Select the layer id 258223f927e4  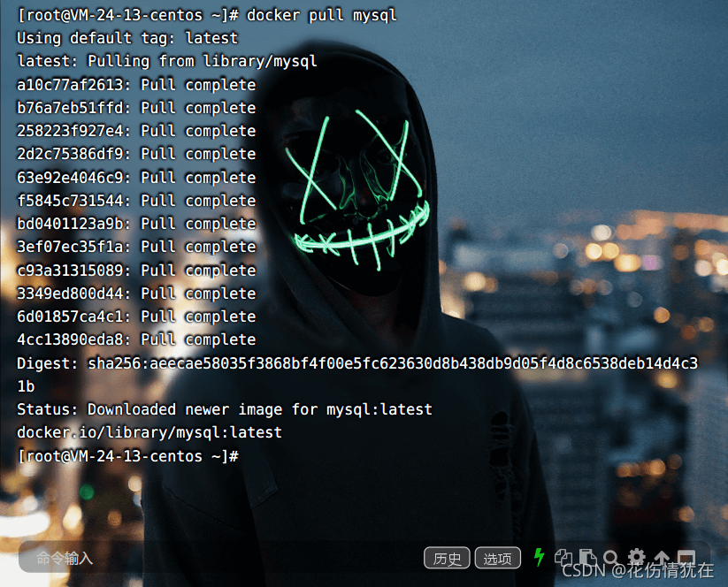point(70,131)
